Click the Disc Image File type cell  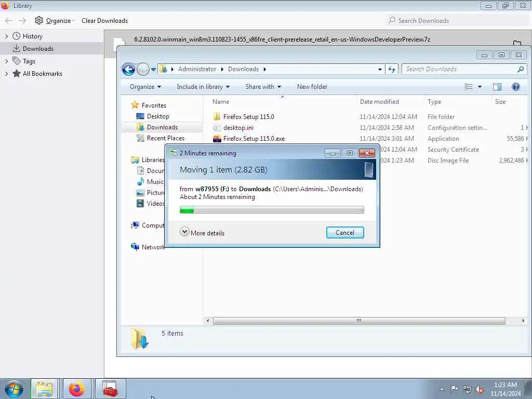pyautogui.click(x=448, y=161)
